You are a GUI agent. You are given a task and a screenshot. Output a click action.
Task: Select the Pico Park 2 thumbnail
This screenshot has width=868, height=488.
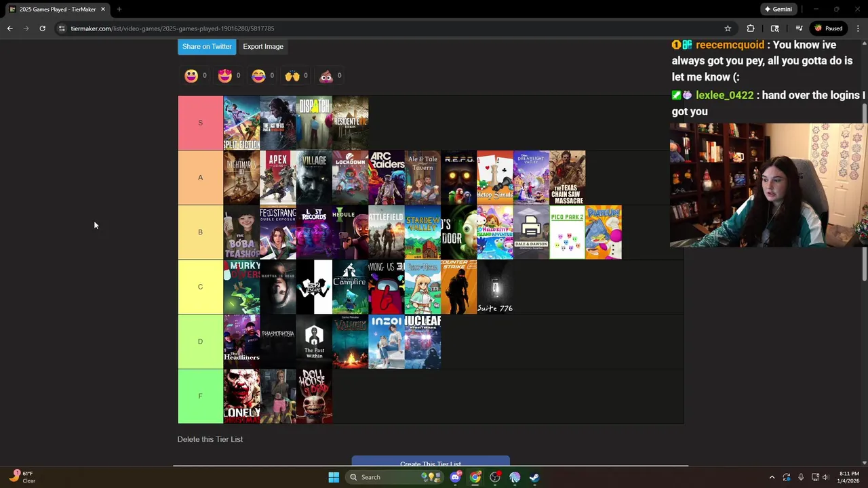(567, 232)
